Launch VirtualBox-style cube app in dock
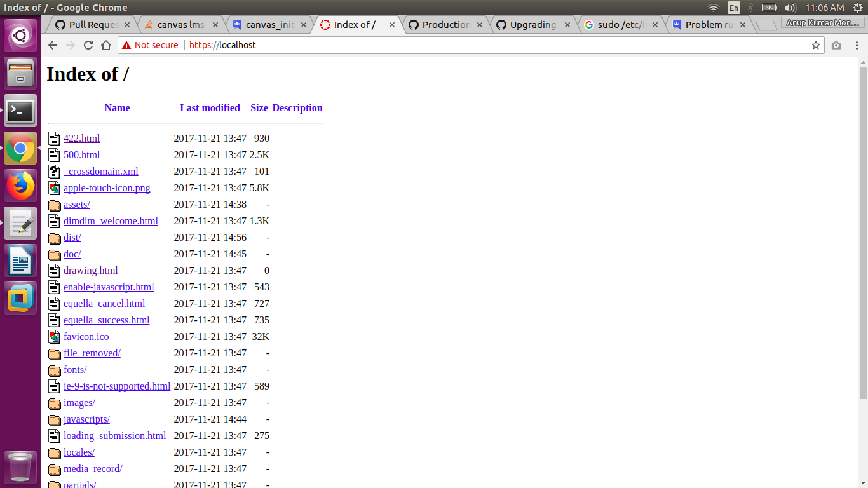This screenshot has height=488, width=868. (x=20, y=299)
